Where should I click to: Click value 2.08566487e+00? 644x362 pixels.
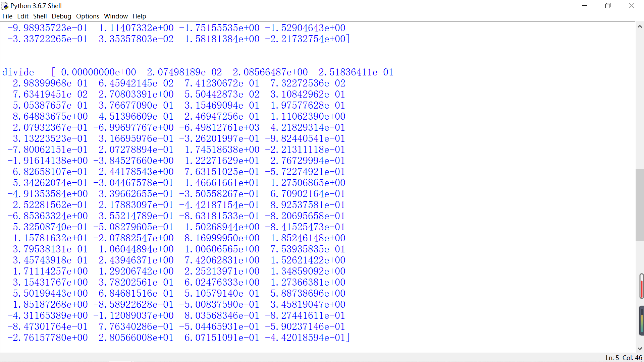click(x=270, y=72)
